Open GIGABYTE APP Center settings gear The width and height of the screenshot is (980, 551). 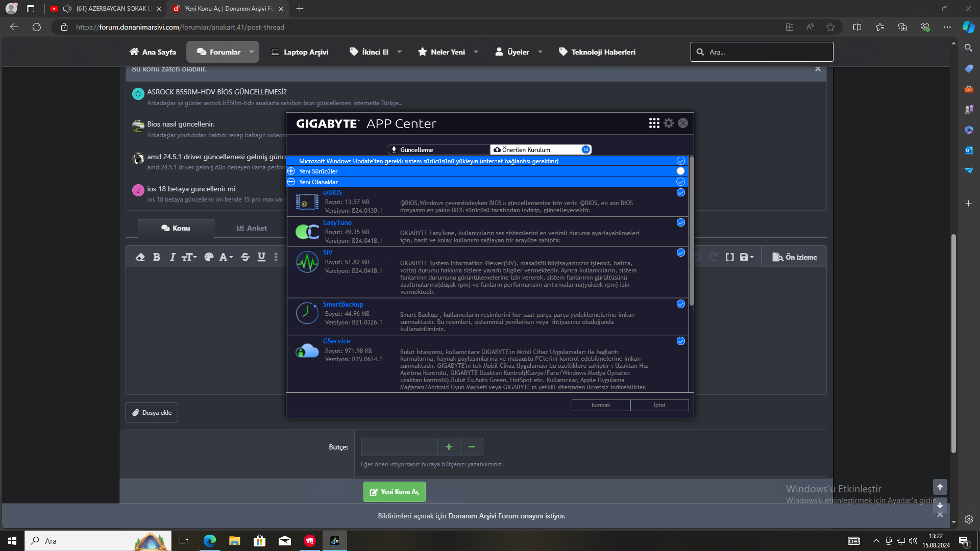[669, 123]
